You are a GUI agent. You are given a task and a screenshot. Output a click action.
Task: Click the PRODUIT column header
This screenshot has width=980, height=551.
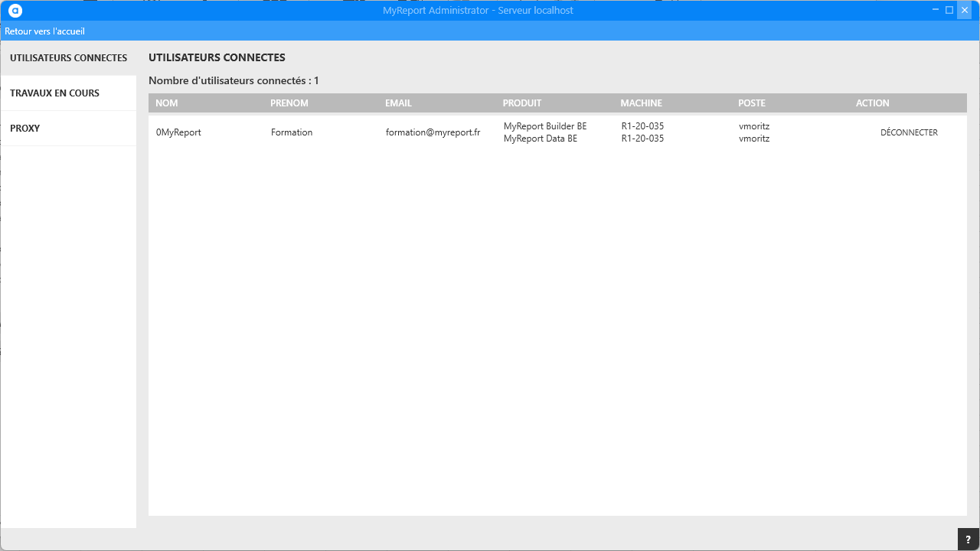coord(521,103)
